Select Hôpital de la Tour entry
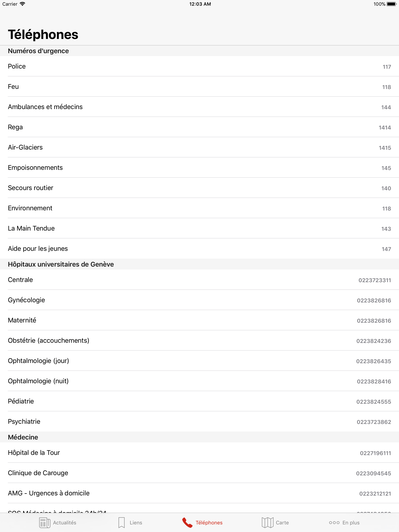 point(199,453)
